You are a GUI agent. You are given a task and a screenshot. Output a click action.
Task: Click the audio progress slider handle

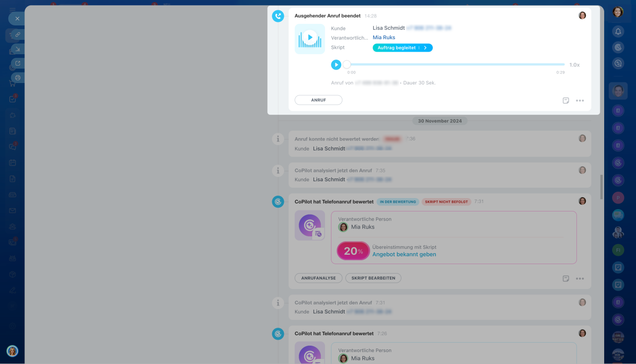(x=347, y=65)
